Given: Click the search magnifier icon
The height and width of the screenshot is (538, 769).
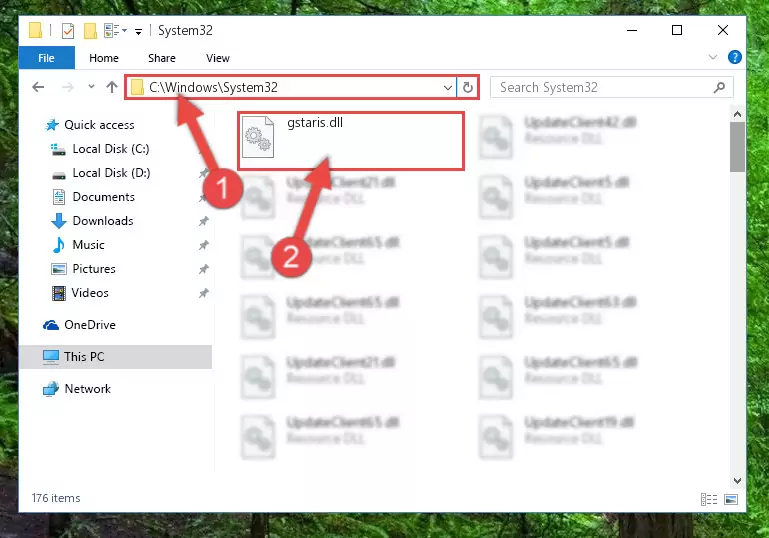Looking at the screenshot, I should click(719, 87).
